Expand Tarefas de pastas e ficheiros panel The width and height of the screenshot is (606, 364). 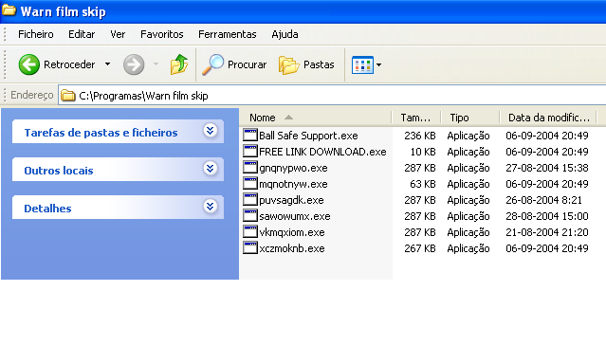click(210, 131)
